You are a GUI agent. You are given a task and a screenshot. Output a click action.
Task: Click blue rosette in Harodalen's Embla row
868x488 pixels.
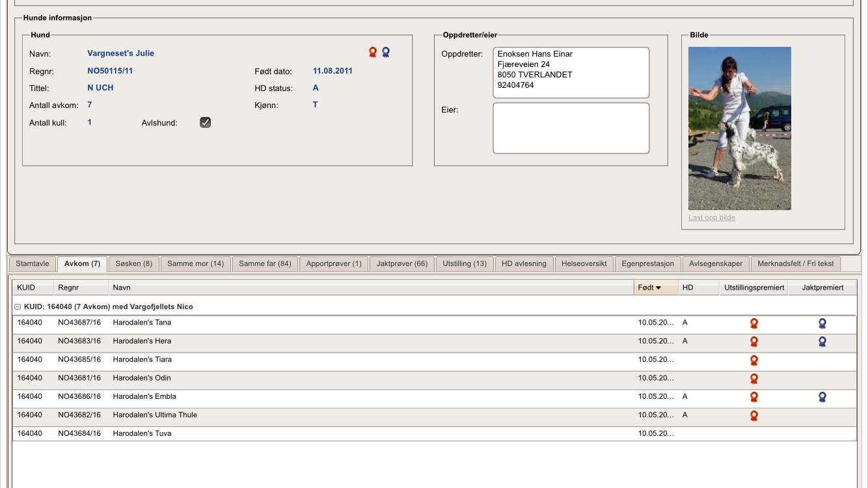click(x=822, y=397)
